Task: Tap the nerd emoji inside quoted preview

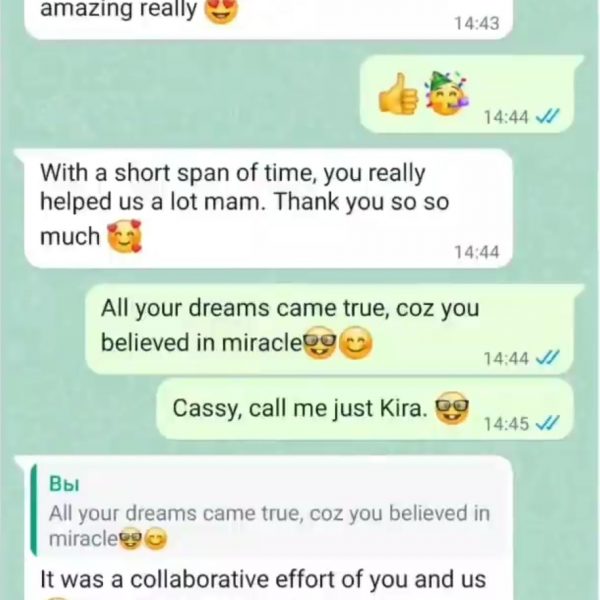Action: click(130, 539)
